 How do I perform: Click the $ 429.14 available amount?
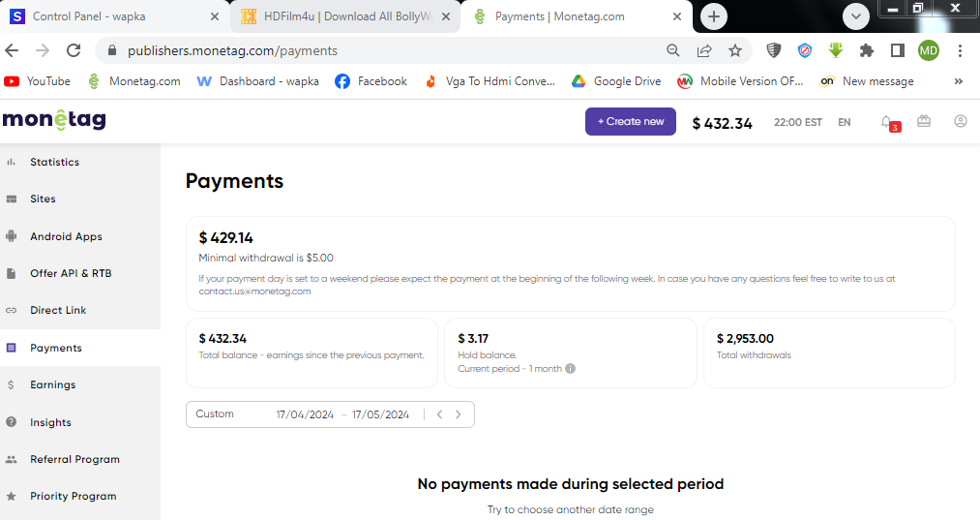coord(225,238)
